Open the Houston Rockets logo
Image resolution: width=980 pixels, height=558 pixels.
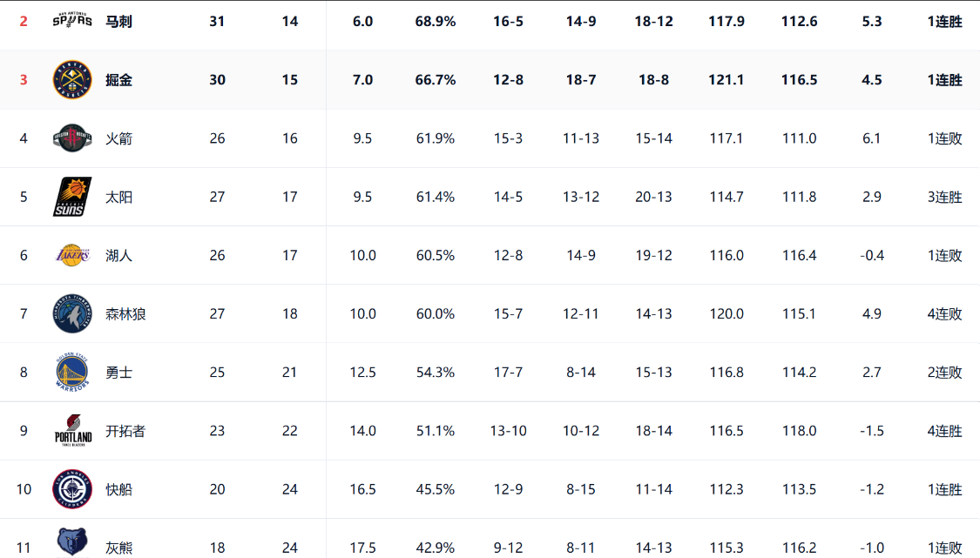(x=72, y=138)
